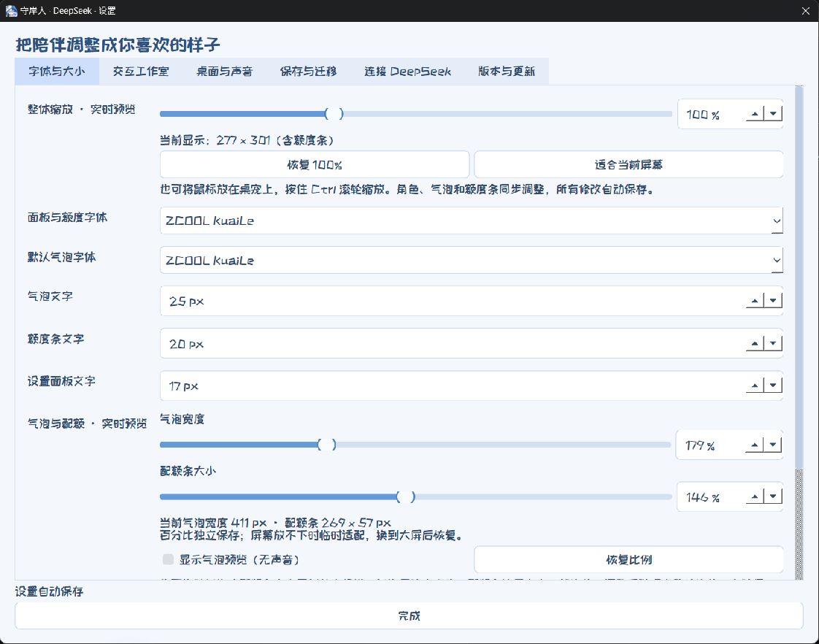Click the 完成 button

pos(409,616)
